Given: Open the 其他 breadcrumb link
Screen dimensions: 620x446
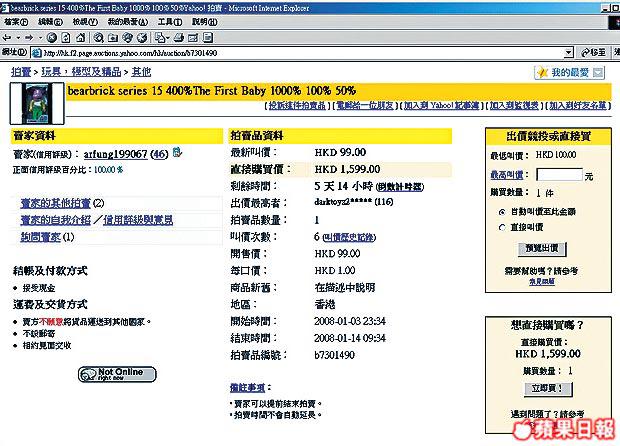Looking at the screenshot, I should pyautogui.click(x=141, y=72).
